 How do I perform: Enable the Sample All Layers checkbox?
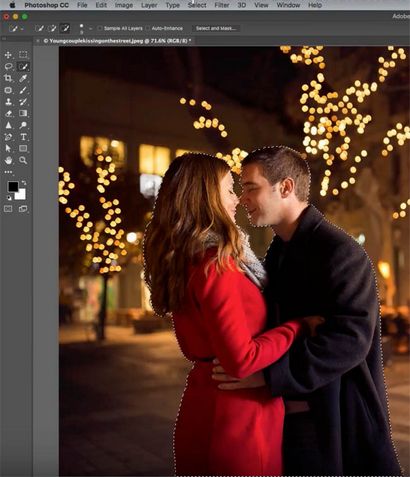click(x=100, y=28)
